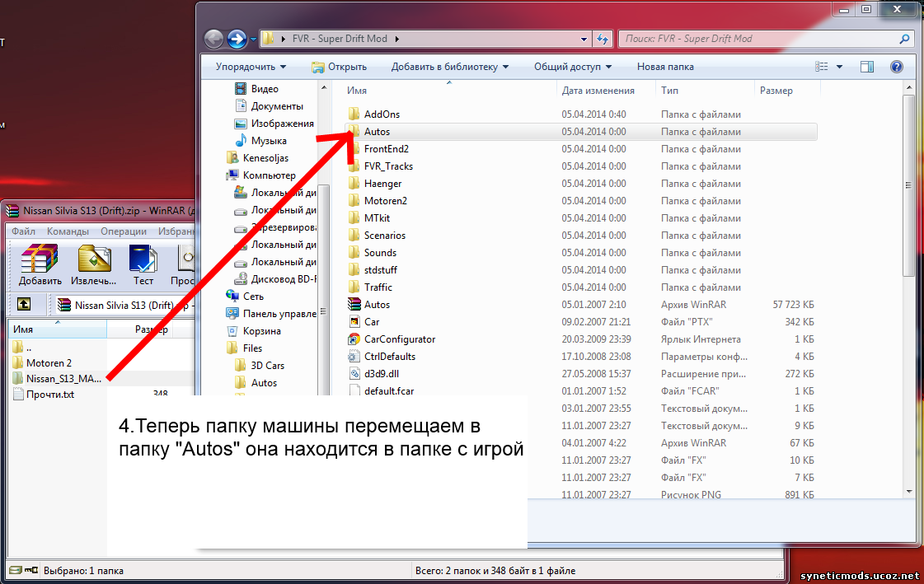Toggle the Explorer preview pane icon
The width and height of the screenshot is (924, 584).
[x=867, y=67]
